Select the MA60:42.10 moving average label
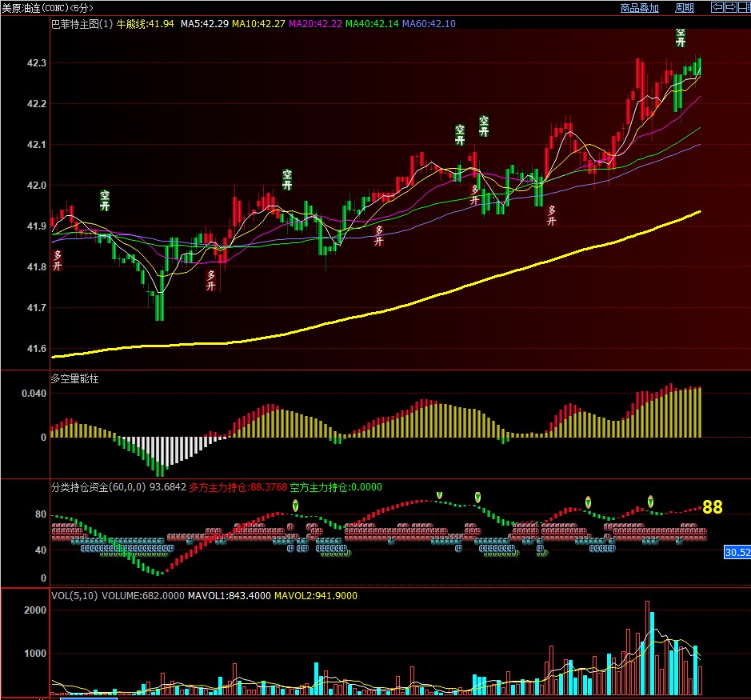Image resolution: width=751 pixels, height=700 pixels. [x=429, y=24]
